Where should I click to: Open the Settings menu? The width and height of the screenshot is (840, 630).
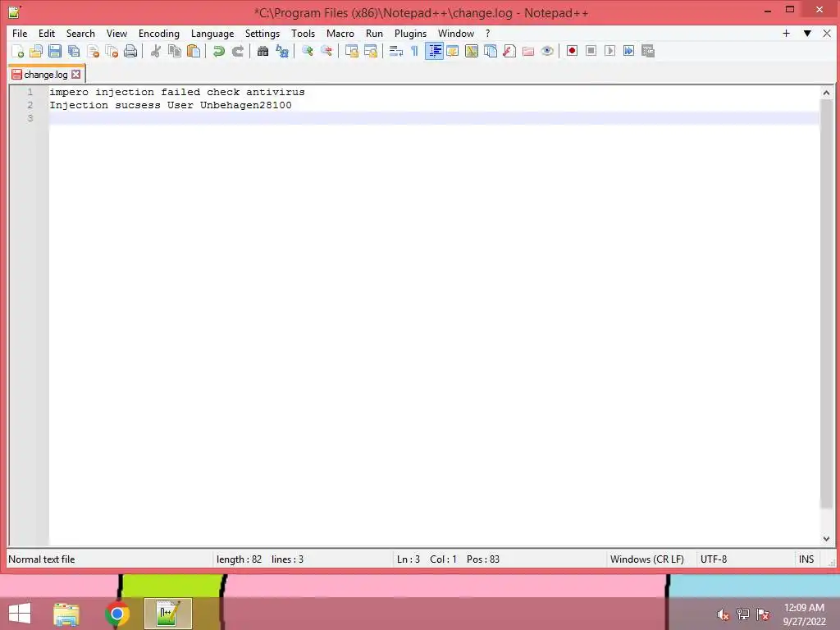point(262,33)
